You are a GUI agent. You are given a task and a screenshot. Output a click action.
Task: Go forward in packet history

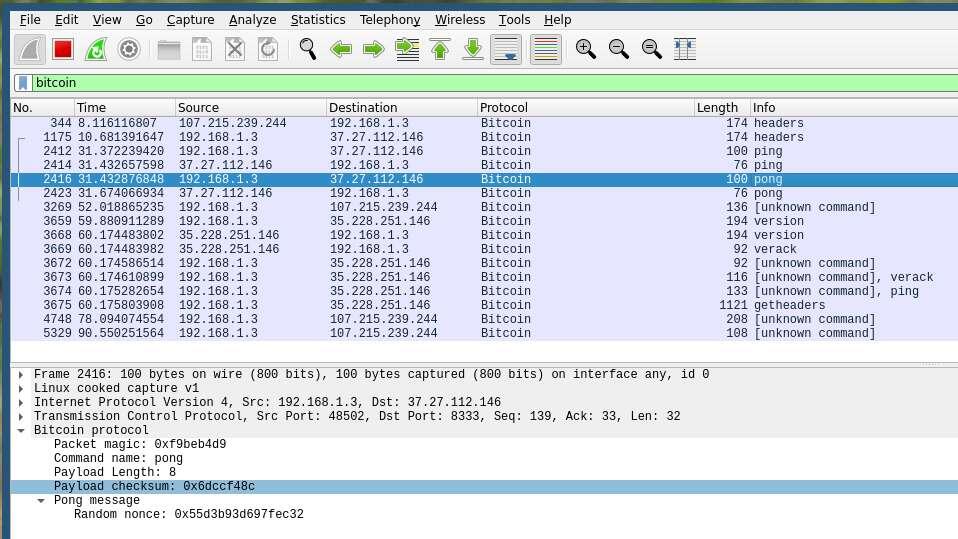(x=374, y=50)
